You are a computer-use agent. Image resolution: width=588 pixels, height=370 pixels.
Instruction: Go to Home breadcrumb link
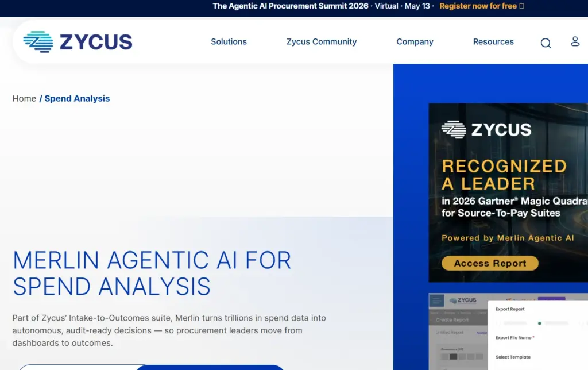(x=24, y=98)
